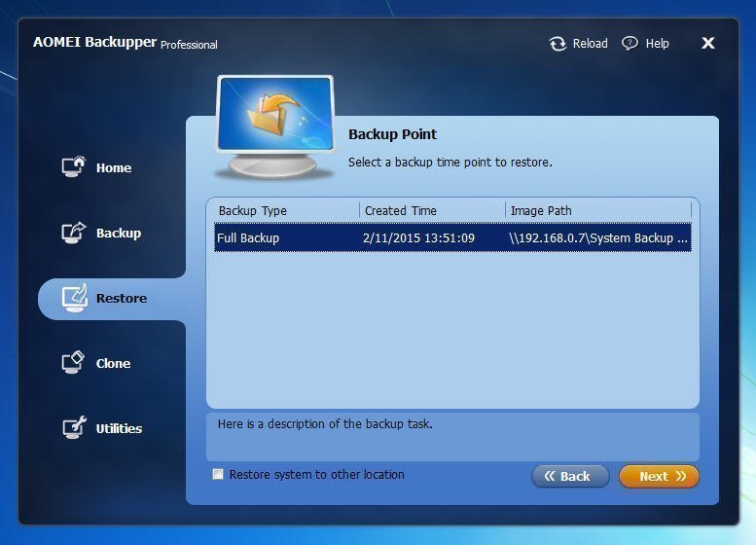Open the Utilities section label
This screenshot has width=756, height=545.
click(119, 428)
